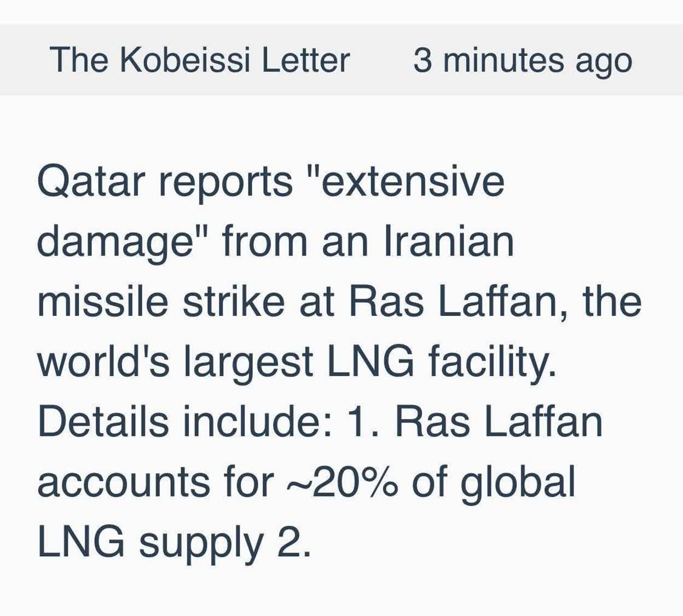683x616 pixels.
Task: Click the trailing number "2." at the end
Action: pyautogui.click(x=294, y=541)
